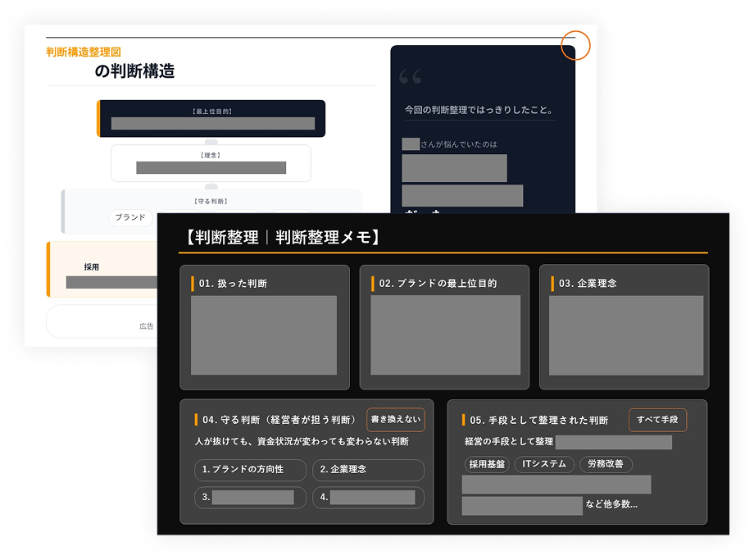The height and width of the screenshot is (560, 754).
Task: Choose the redacted pill numbered 4.
Action: coord(368,498)
